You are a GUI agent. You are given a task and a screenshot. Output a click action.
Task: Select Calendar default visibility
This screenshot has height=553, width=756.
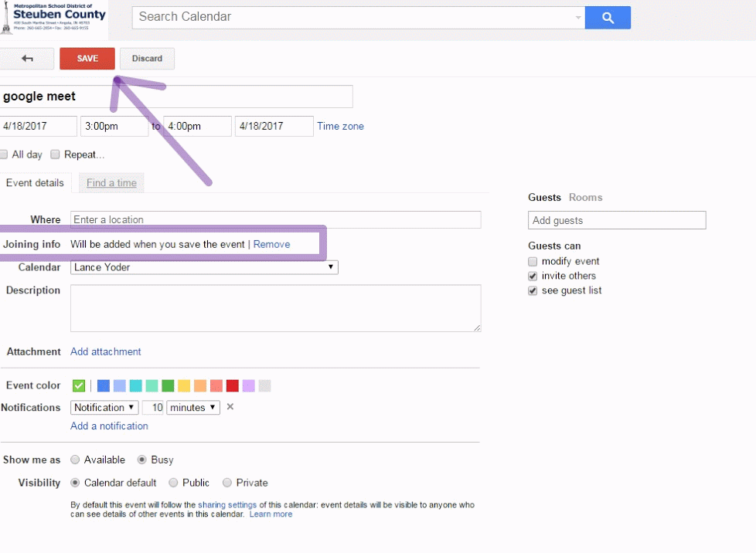[x=75, y=483]
